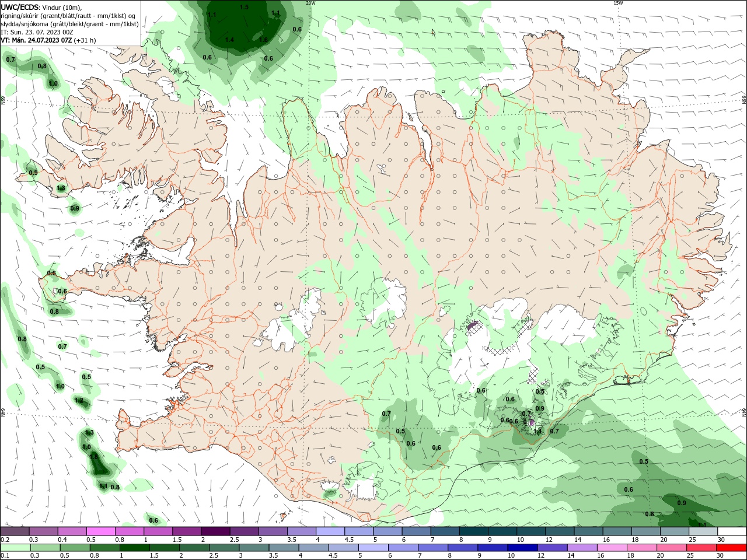This screenshot has width=747, height=560.
Task: Click the bright red 30 swatch in bottom legend row
Action: tap(731, 548)
